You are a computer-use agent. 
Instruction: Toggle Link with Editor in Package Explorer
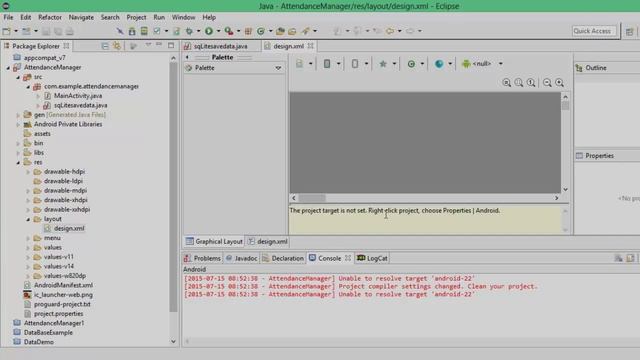point(117,46)
